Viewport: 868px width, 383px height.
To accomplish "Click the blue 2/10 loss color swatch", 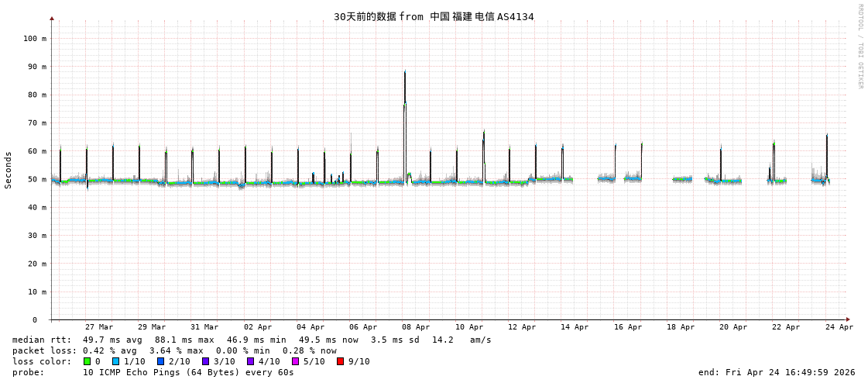I will [160, 361].
